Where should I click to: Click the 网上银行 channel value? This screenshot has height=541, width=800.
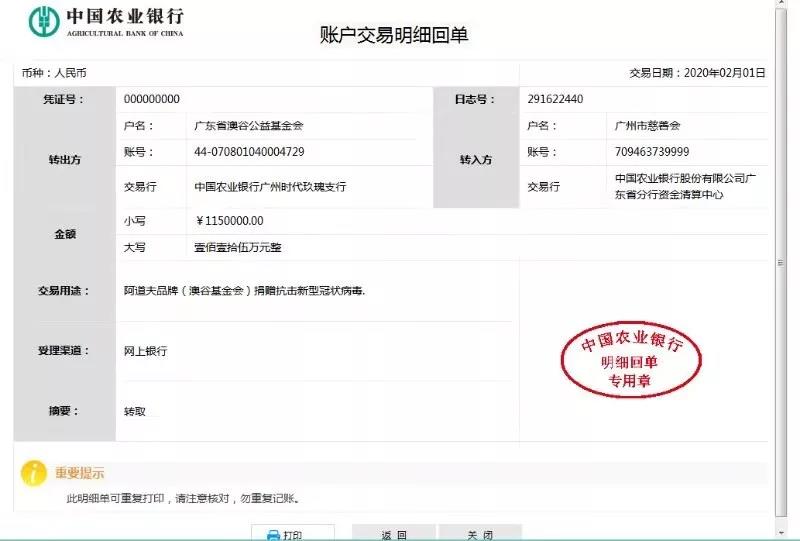tap(145, 351)
